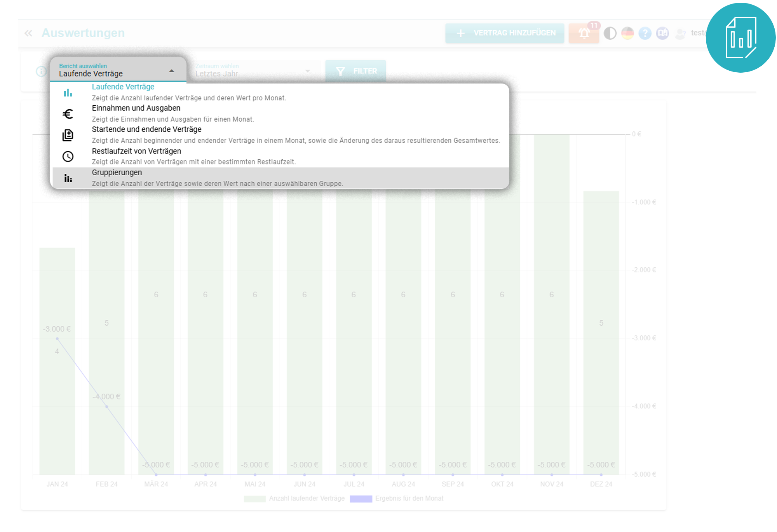This screenshot has height=532, width=777.
Task: Collapse the Bericht auswählen dropdown arrow
Action: tap(171, 71)
